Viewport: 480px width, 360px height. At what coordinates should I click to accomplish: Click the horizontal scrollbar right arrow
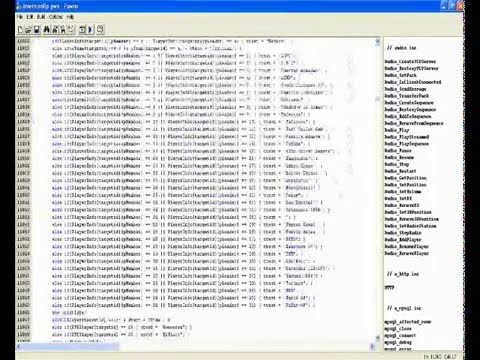(x=372, y=347)
